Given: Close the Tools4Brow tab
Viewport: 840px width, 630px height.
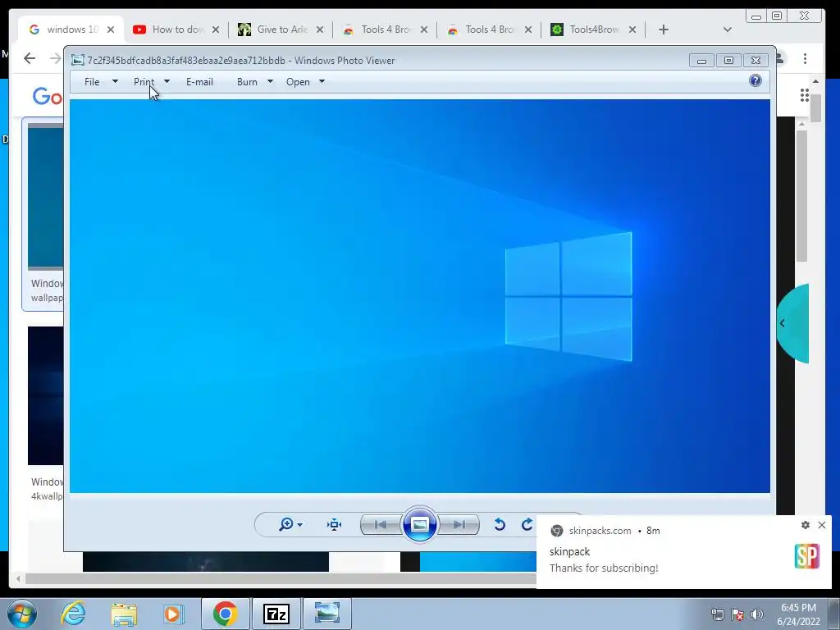Looking at the screenshot, I should coord(632,30).
